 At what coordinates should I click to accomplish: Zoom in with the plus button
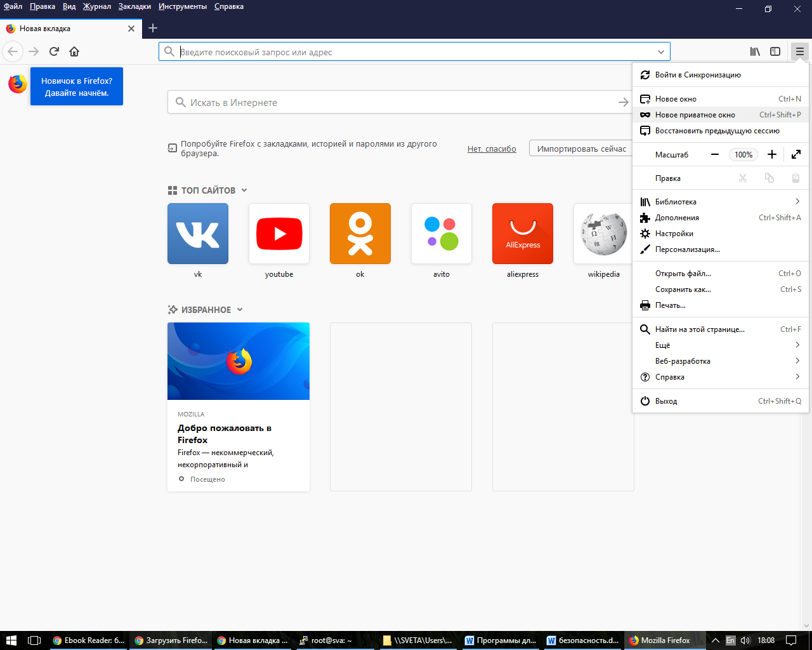pyautogui.click(x=772, y=154)
